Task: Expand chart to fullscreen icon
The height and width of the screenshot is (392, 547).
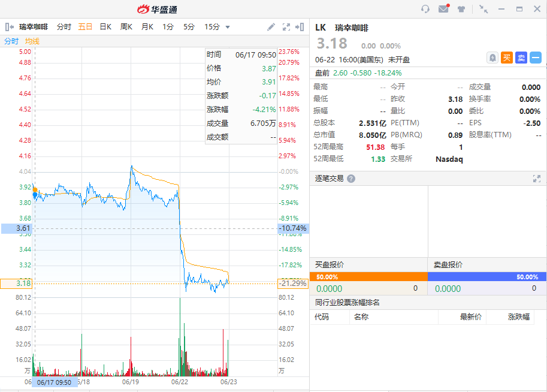Action: 286,27
